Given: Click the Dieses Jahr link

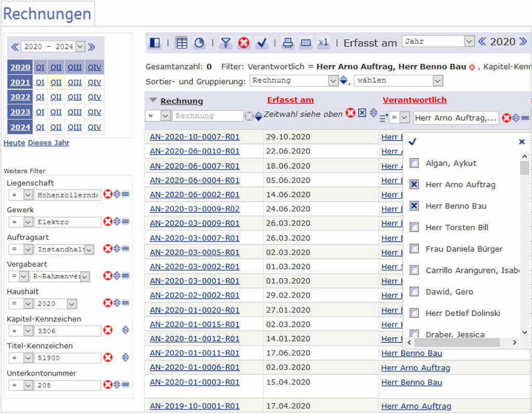Looking at the screenshot, I should click(x=48, y=143).
